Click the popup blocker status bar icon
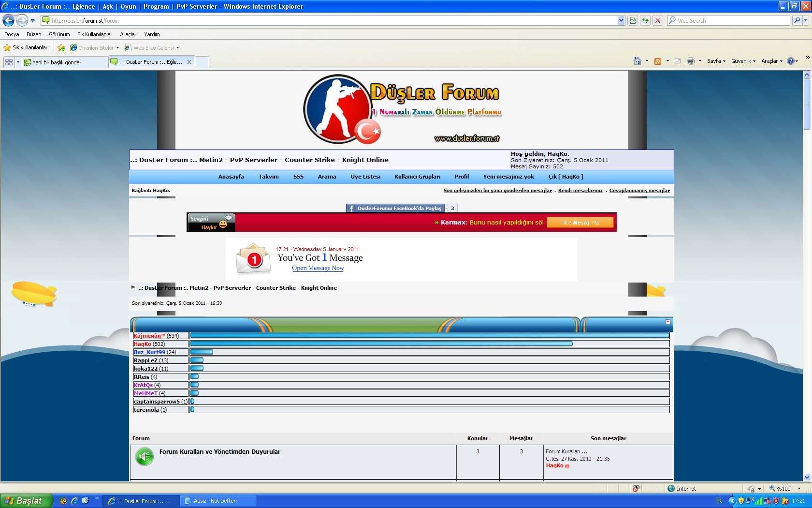This screenshot has height=508, width=812. pos(636,488)
